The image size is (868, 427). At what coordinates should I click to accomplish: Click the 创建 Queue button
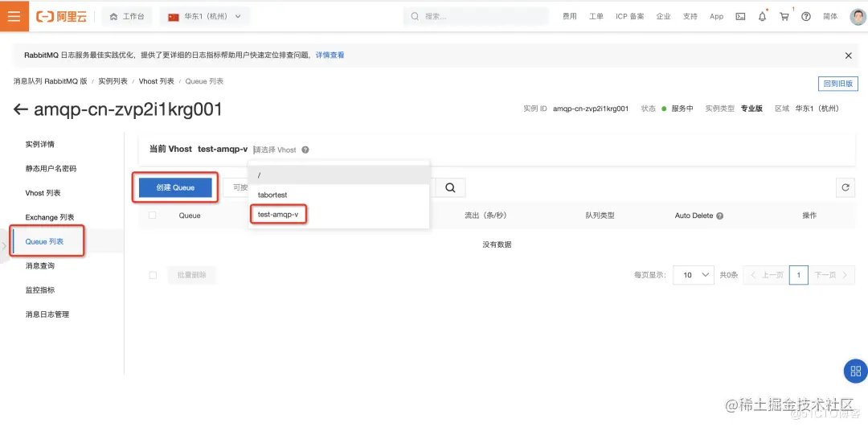pos(175,187)
